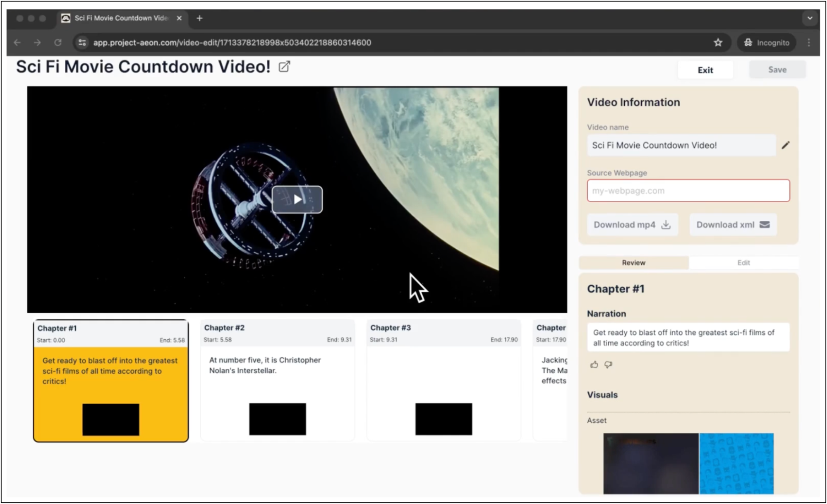This screenshot has width=827, height=504.
Task: Give narration a thumbs up
Action: (594, 365)
